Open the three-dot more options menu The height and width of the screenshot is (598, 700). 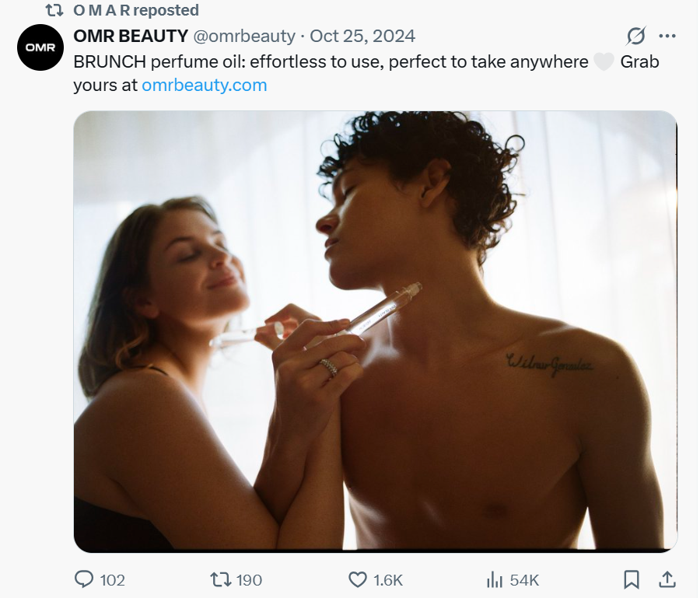coord(667,36)
